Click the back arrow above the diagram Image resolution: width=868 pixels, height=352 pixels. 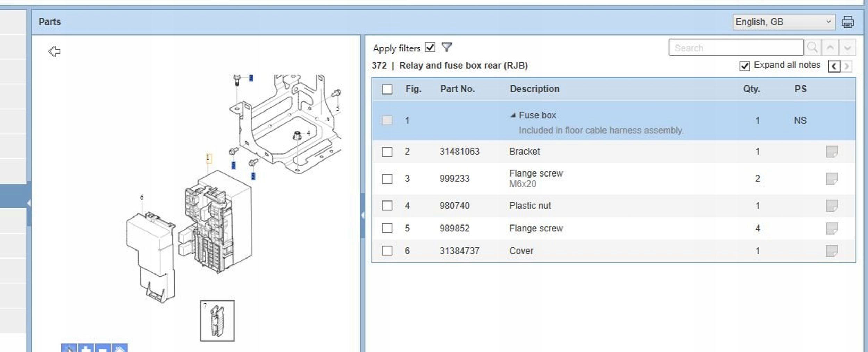tap(54, 51)
